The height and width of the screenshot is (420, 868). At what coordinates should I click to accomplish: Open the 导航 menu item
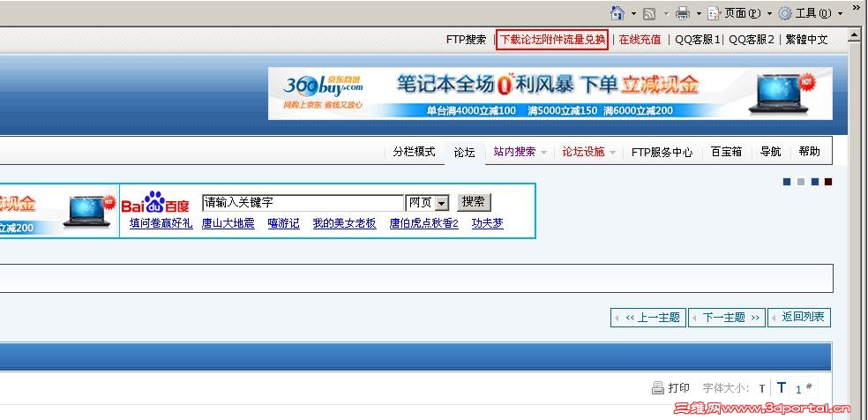(x=771, y=152)
